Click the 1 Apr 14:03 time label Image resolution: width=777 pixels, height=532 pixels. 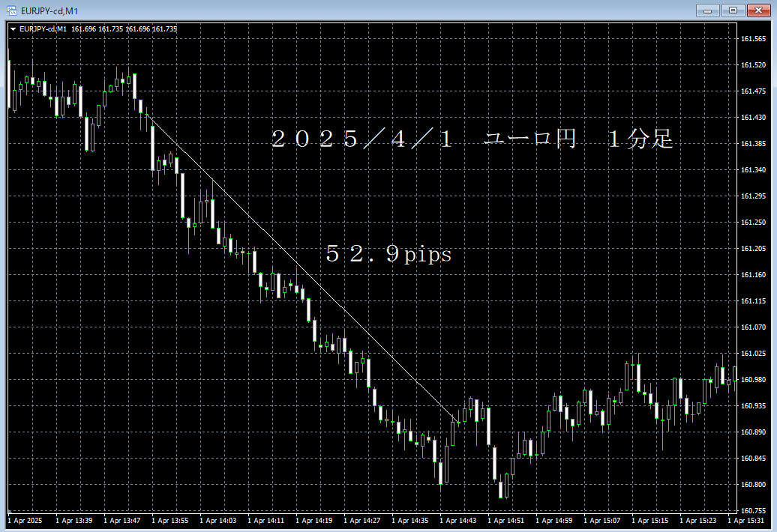pos(218,521)
